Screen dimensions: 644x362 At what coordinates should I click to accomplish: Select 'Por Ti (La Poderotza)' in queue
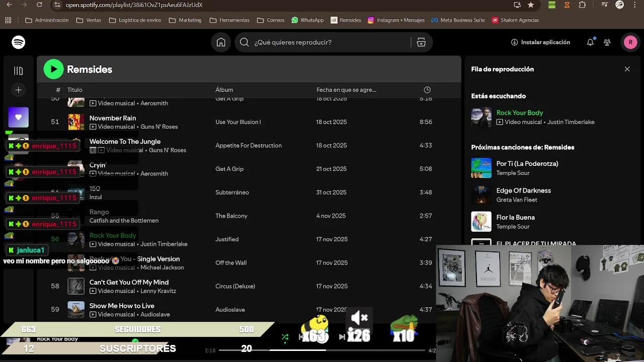pos(527,164)
